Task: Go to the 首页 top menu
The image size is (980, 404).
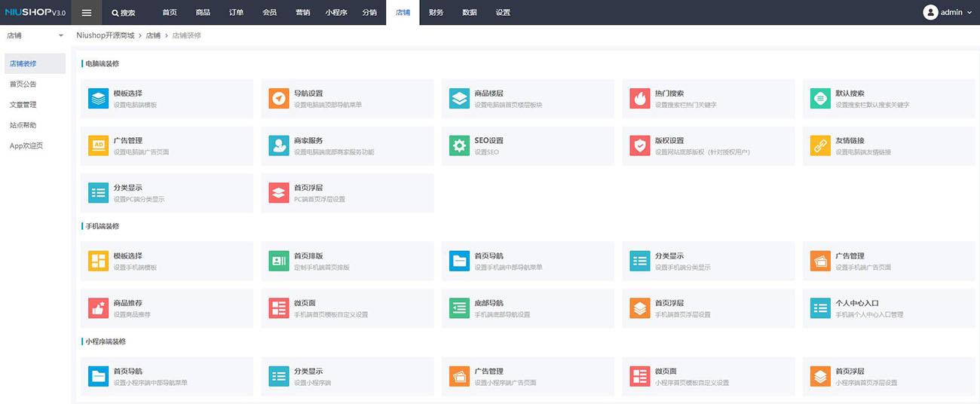Action: 170,13
